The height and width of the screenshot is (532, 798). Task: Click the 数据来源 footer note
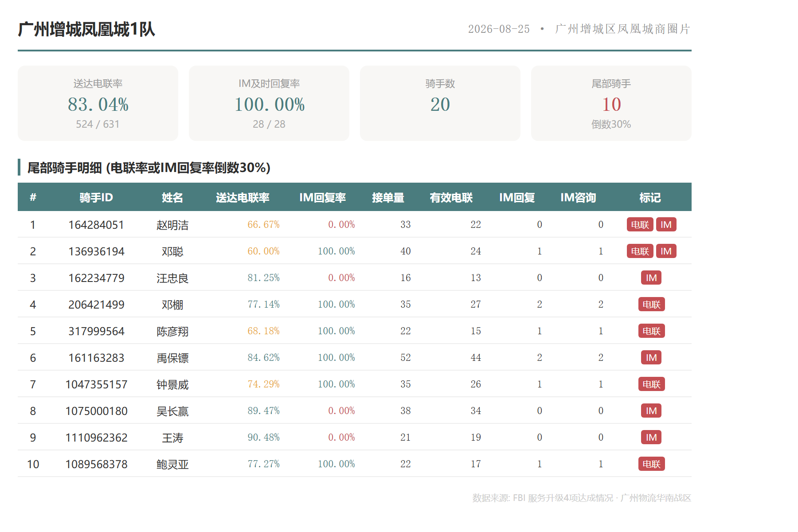(582, 498)
